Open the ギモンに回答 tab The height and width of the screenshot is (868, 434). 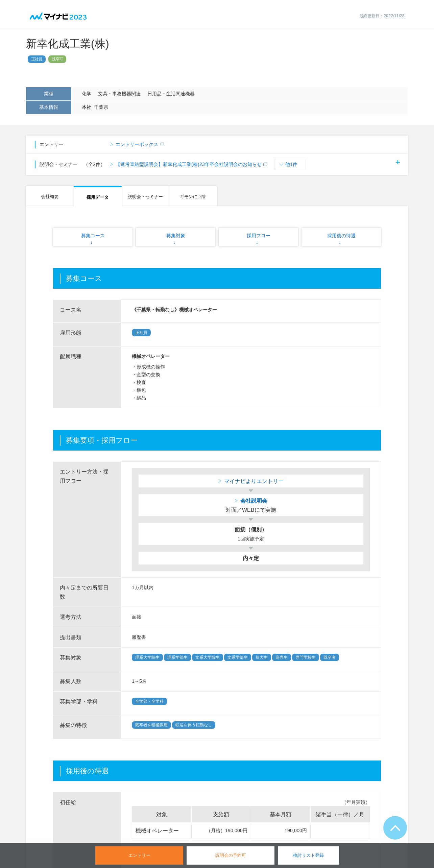tap(193, 196)
